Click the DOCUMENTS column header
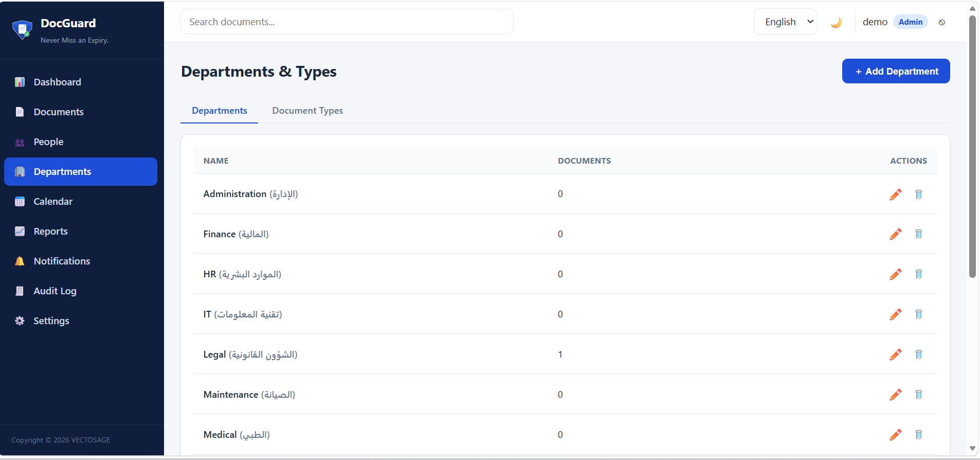Image resolution: width=980 pixels, height=460 pixels. (584, 161)
